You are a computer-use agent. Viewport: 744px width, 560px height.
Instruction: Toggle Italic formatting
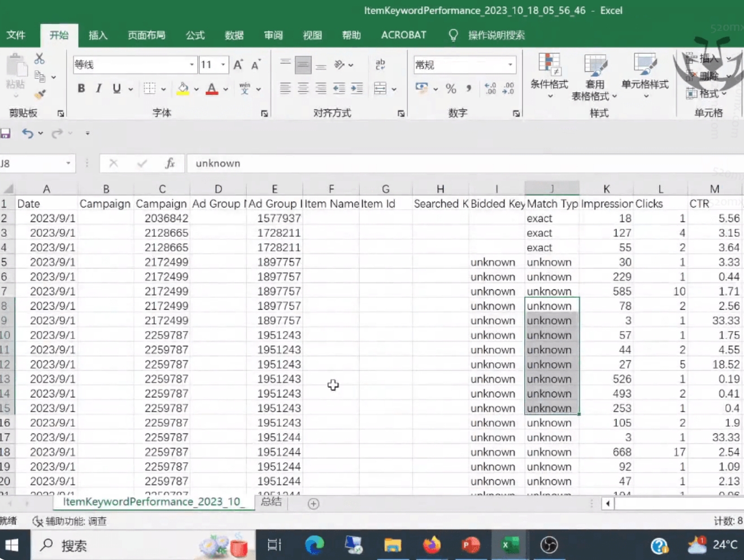pos(99,89)
